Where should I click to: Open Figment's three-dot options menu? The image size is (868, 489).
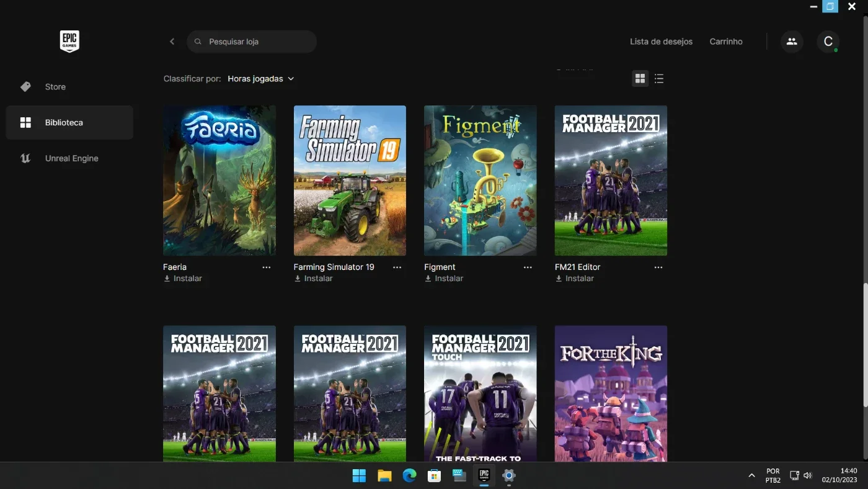(x=528, y=267)
